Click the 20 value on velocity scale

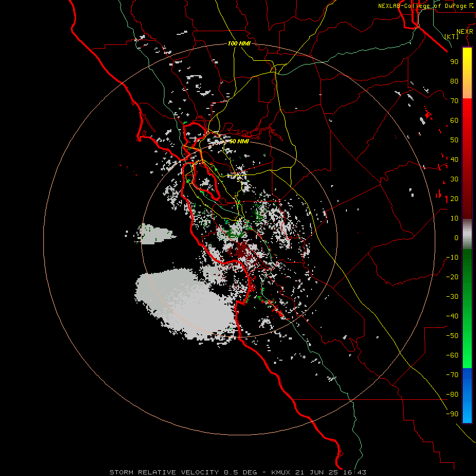pos(454,199)
